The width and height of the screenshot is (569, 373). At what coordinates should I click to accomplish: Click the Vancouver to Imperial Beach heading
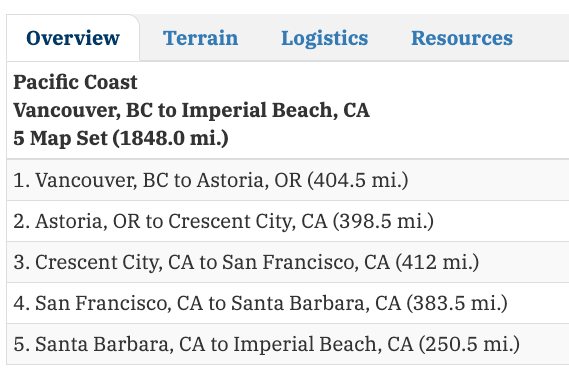click(x=191, y=110)
